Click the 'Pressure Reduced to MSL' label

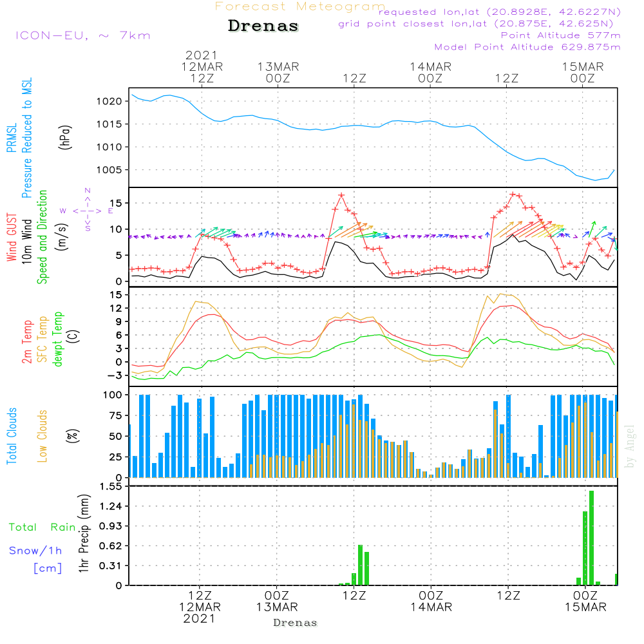point(26,138)
